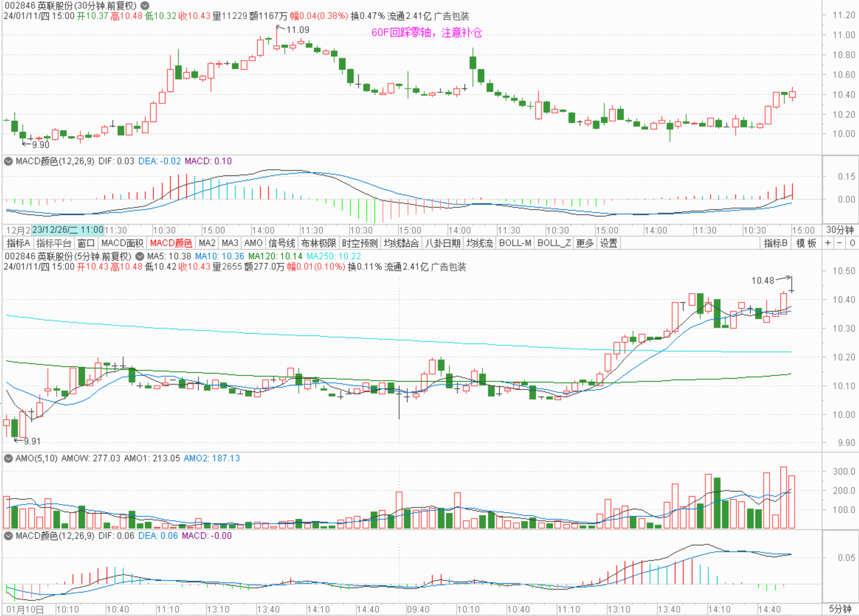Expand the 5-minute chart title dropdown arrow
Image resolution: width=859 pixels, height=616 pixels.
coord(140,256)
